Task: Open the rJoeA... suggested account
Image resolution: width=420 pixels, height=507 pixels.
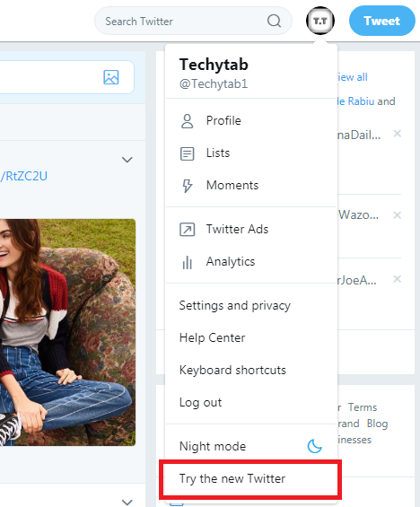Action: [357, 280]
